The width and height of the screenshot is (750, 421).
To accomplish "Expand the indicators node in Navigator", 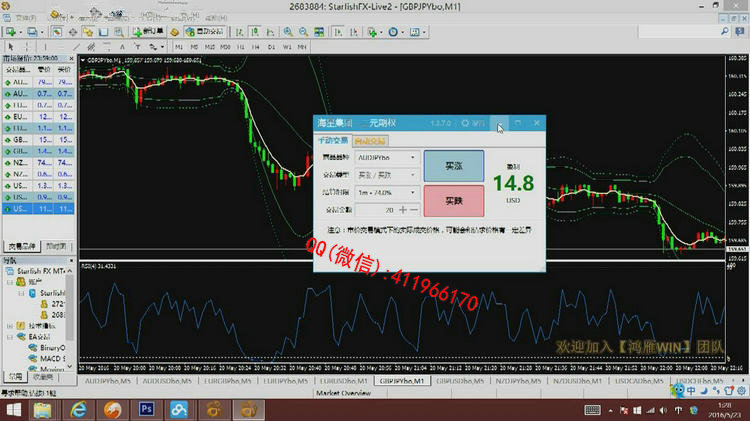I will (10, 326).
